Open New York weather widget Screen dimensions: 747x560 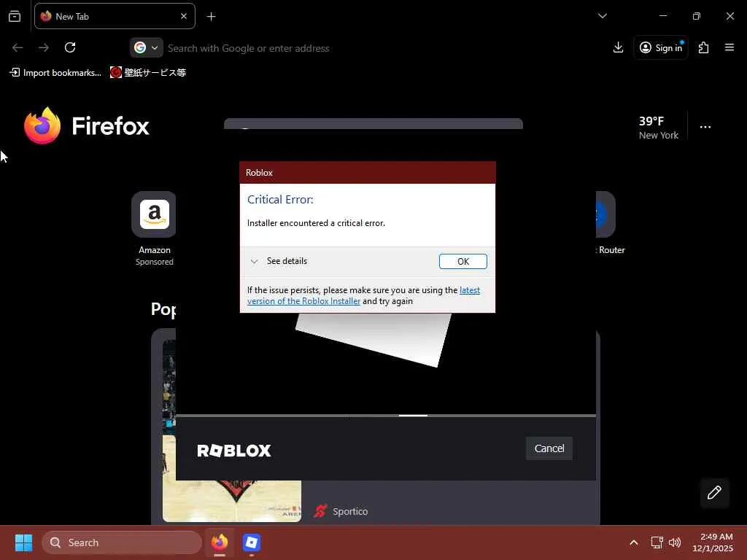point(659,128)
